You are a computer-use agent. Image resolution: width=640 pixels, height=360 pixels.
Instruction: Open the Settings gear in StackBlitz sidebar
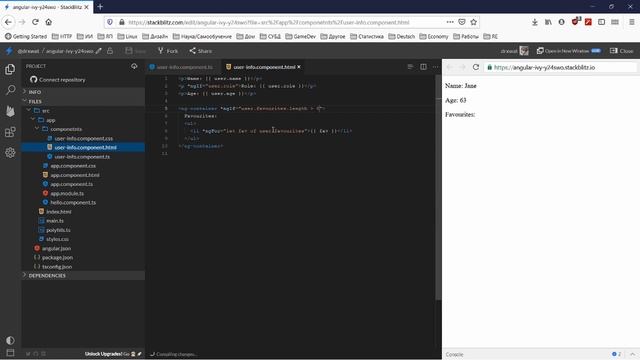click(10, 153)
